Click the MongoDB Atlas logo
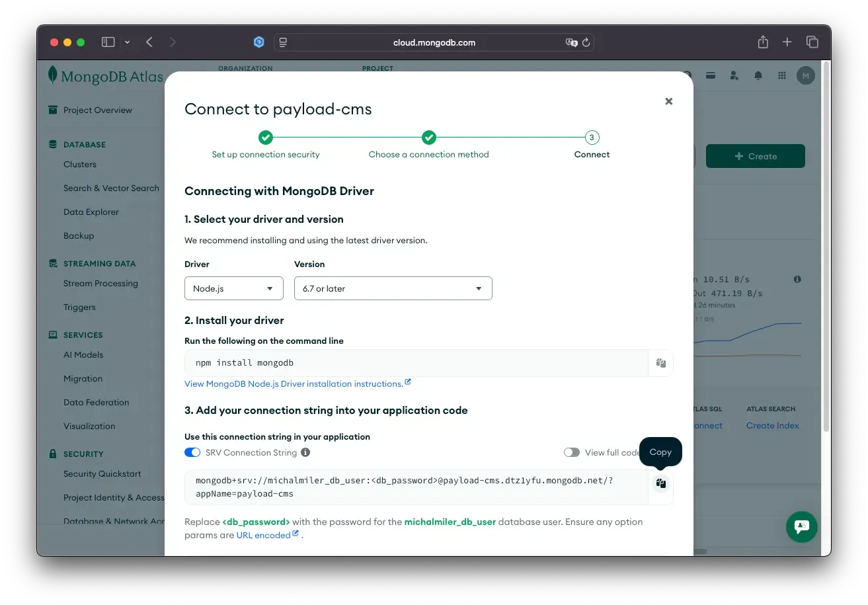868x605 pixels. coord(106,76)
